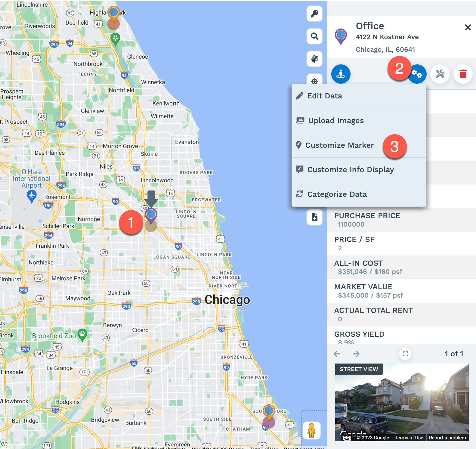The width and height of the screenshot is (476, 449).
Task: Go to next image with right arrow
Action: (356, 354)
